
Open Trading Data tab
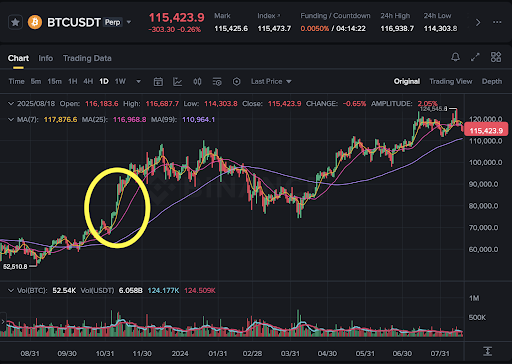tap(87, 58)
